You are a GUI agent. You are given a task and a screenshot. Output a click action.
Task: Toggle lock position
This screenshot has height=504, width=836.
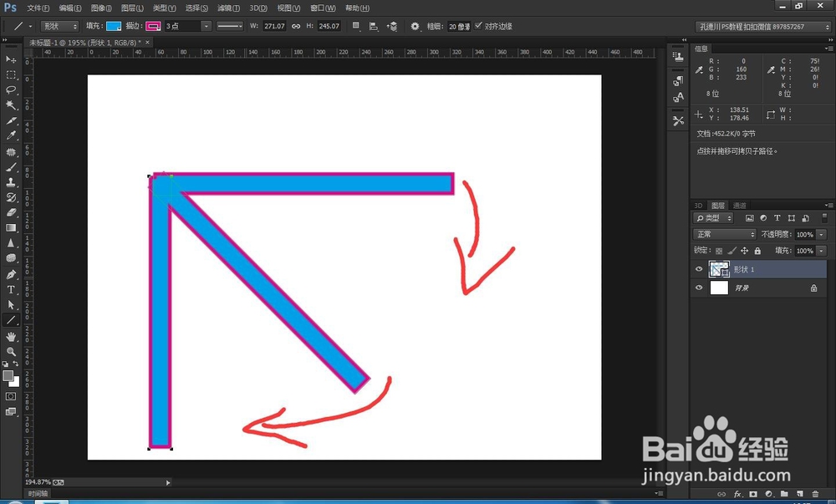pyautogui.click(x=745, y=251)
